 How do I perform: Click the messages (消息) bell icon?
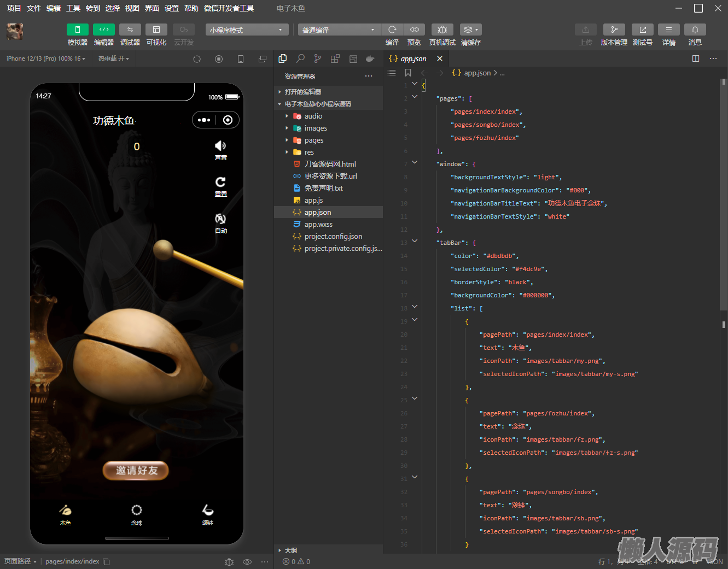coord(695,30)
